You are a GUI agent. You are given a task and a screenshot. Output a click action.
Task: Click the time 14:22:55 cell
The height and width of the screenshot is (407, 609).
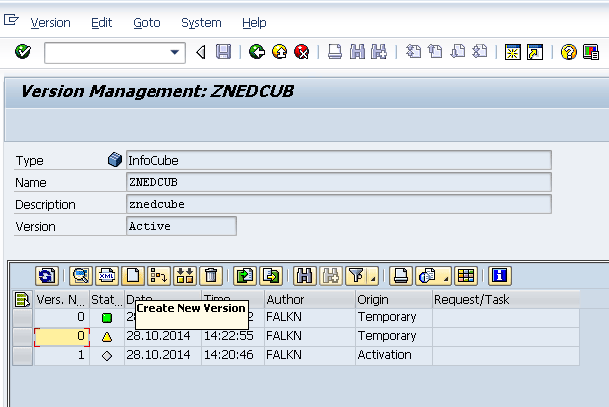[x=233, y=337]
